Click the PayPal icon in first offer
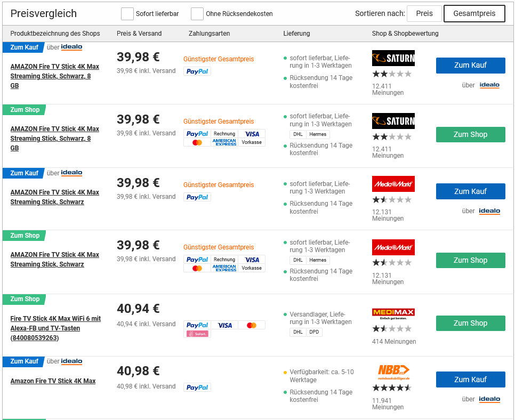The height and width of the screenshot is (420, 515). [197, 71]
